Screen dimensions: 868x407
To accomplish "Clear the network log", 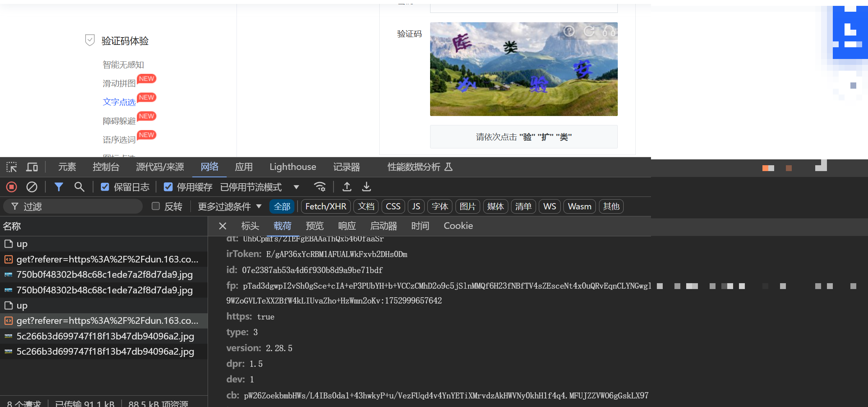I will pos(32,187).
